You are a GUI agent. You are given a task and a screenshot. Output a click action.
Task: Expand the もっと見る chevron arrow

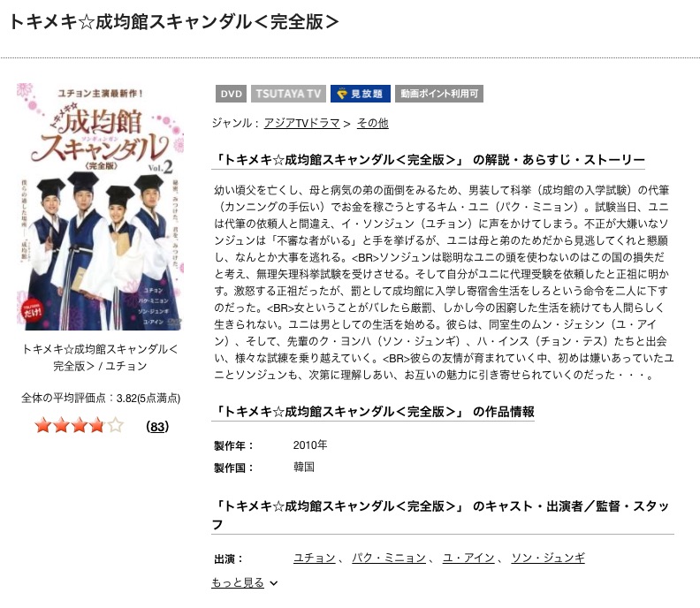point(274,583)
